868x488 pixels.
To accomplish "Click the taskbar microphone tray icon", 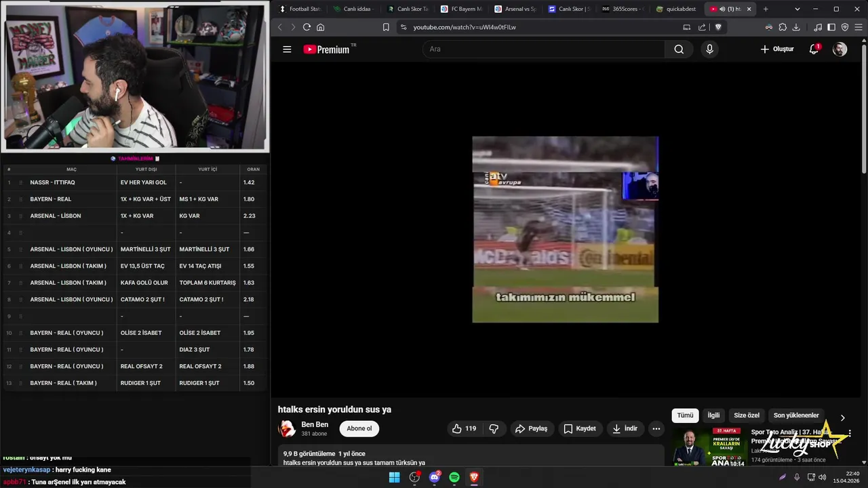I will [797, 477].
